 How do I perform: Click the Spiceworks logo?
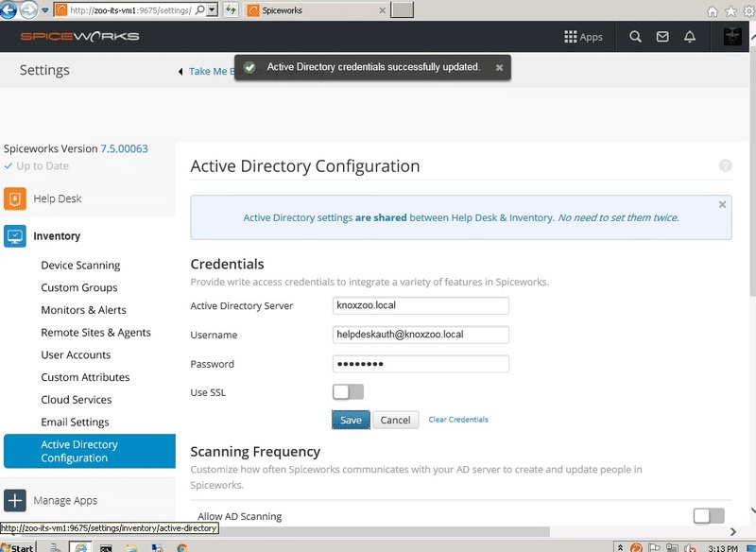tap(79, 37)
